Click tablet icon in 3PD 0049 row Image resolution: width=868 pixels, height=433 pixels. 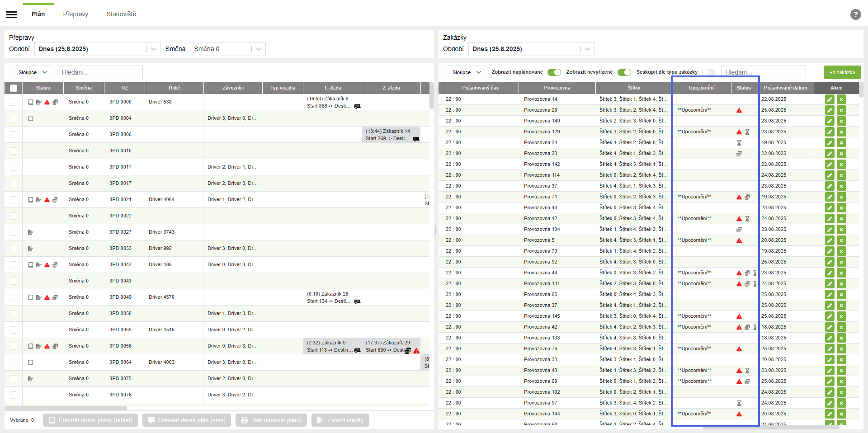point(31,297)
